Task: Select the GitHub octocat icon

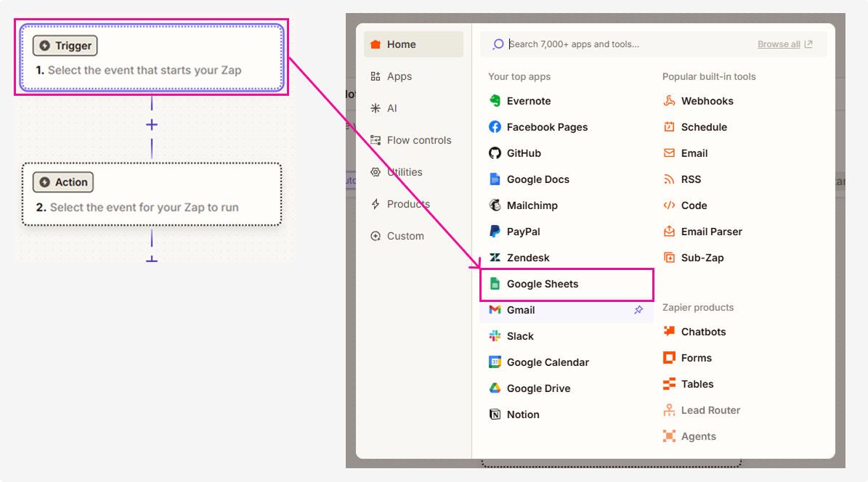Action: coord(495,153)
